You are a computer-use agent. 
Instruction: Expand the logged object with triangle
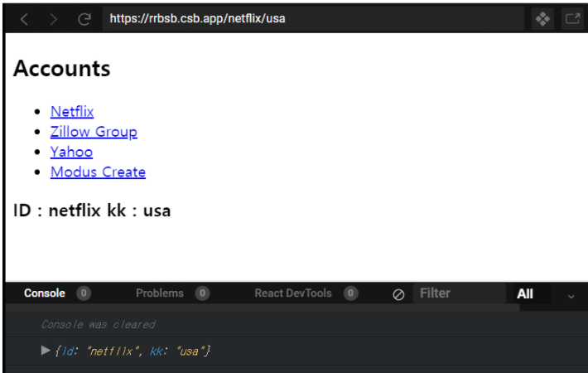coord(46,351)
